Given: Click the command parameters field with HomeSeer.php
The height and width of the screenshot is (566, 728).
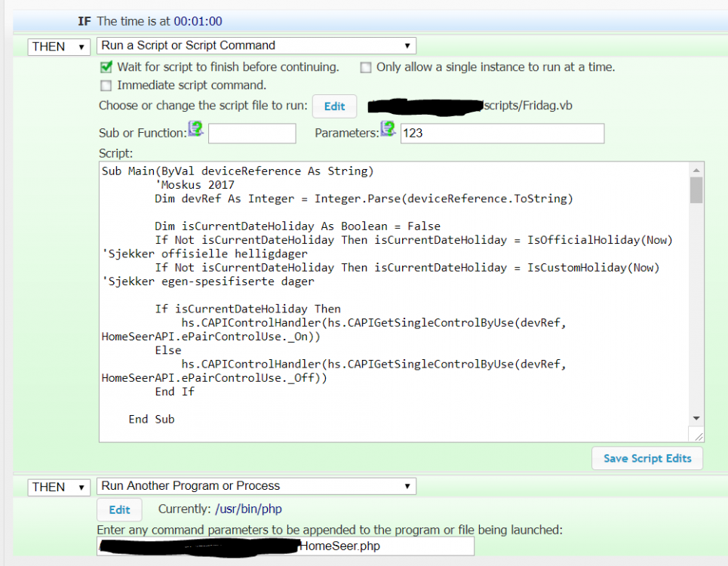Looking at the screenshot, I should [286, 546].
